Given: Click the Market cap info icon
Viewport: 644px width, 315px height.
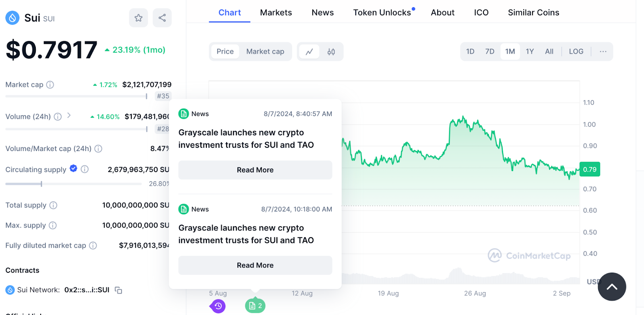Looking at the screenshot, I should (x=50, y=85).
